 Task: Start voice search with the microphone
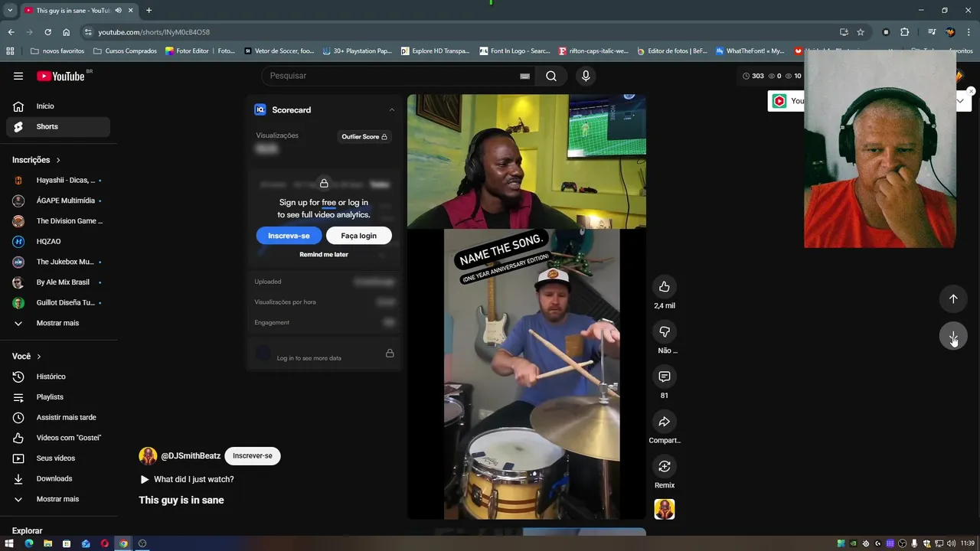(x=586, y=76)
